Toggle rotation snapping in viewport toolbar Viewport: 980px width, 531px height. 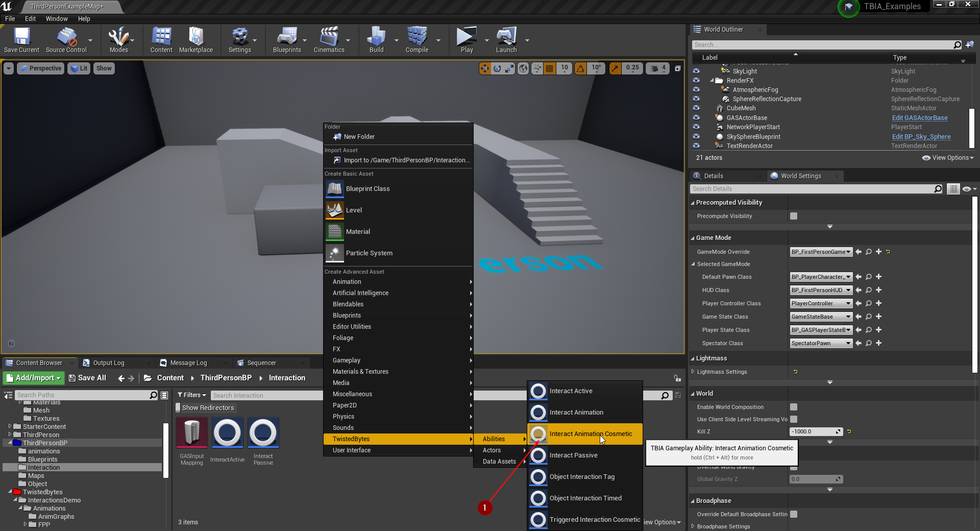click(x=580, y=68)
